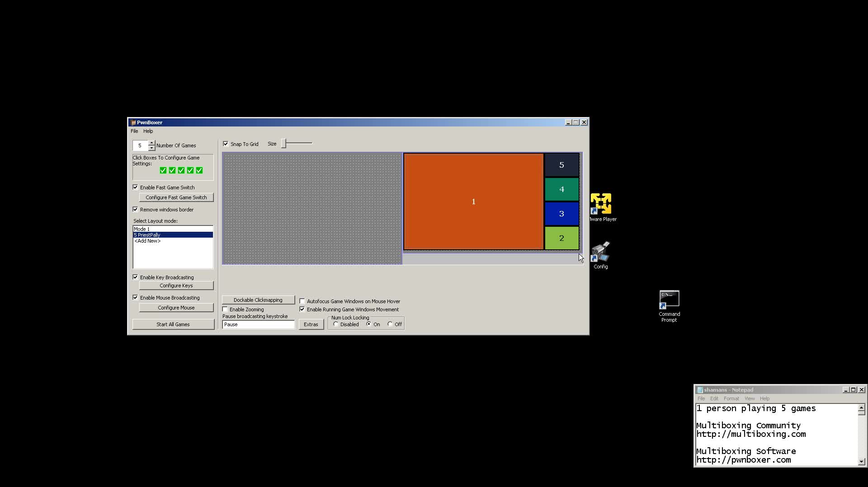The width and height of the screenshot is (868, 487).
Task: Open the Notepad File menu
Action: coord(701,398)
